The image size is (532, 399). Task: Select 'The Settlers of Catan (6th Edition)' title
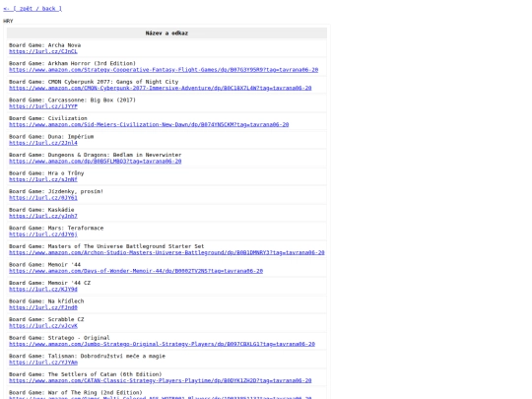pyautogui.click(x=104, y=375)
